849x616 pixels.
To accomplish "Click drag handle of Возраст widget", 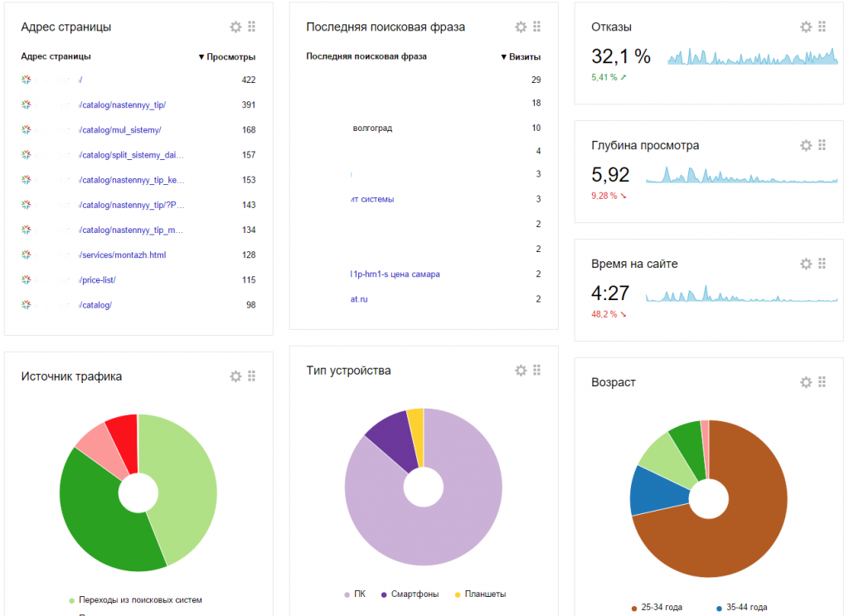I will 822,381.
